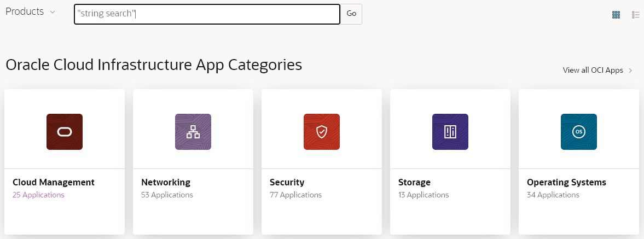This screenshot has height=239, width=644.
Task: Open the Cloud Management title
Action: (x=54, y=182)
